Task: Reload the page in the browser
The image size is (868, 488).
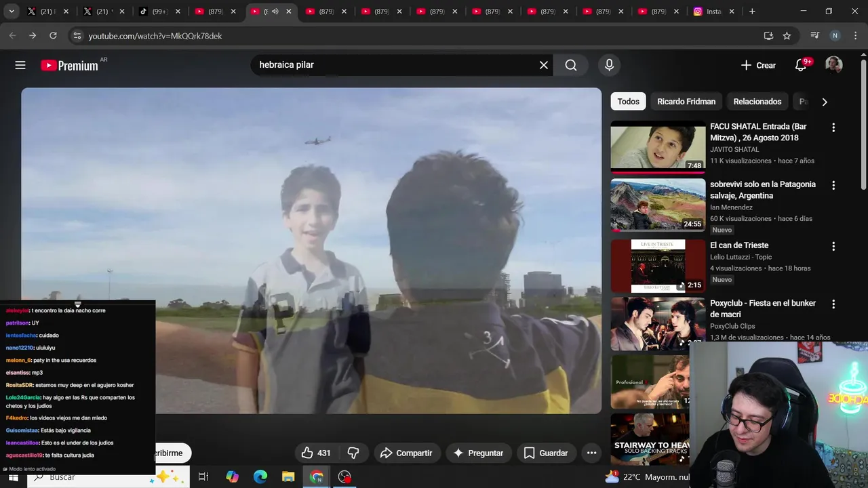Action: click(x=53, y=35)
